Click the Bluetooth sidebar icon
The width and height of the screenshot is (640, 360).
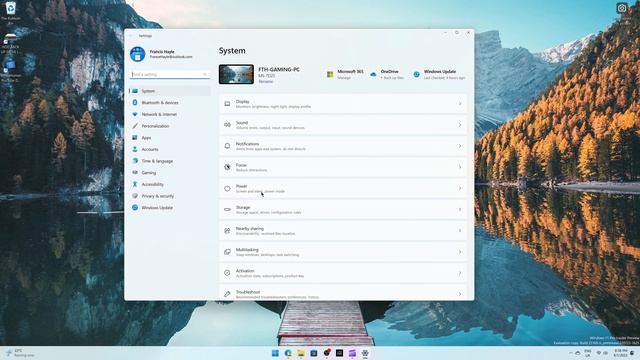[135, 102]
